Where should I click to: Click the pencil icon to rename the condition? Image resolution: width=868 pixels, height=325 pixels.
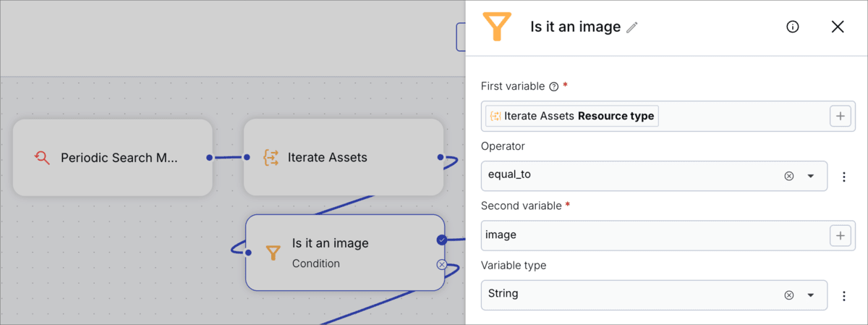(x=632, y=28)
